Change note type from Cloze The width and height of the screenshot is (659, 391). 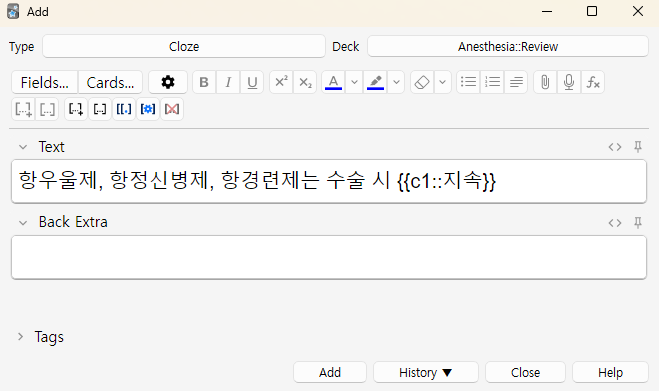tap(184, 46)
